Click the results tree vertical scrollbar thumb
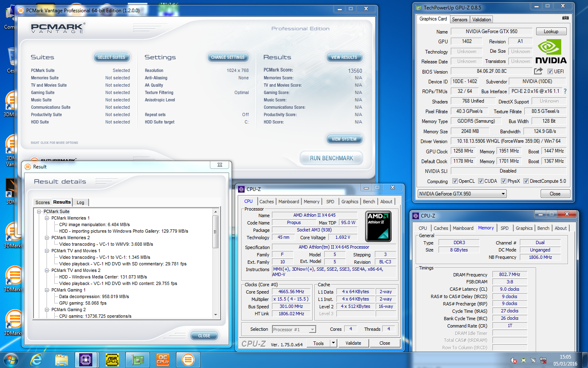 215,231
